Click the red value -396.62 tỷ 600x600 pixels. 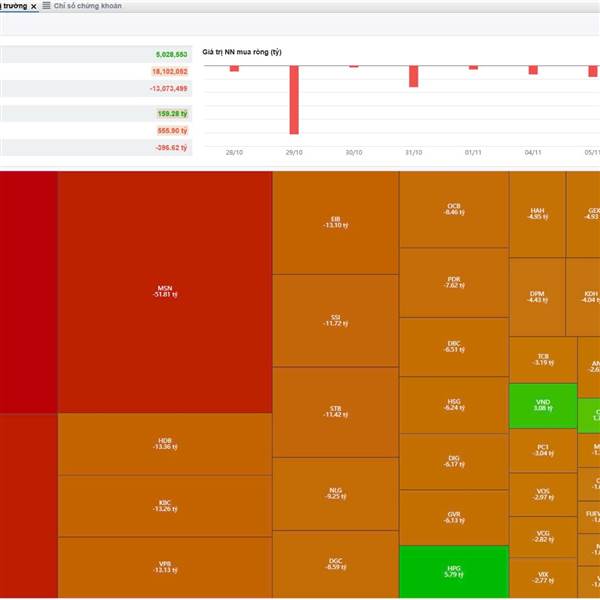(x=171, y=148)
